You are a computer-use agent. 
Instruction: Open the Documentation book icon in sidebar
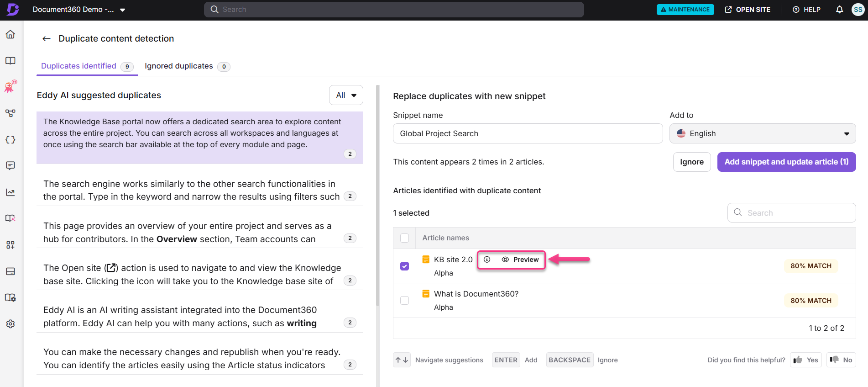10,61
